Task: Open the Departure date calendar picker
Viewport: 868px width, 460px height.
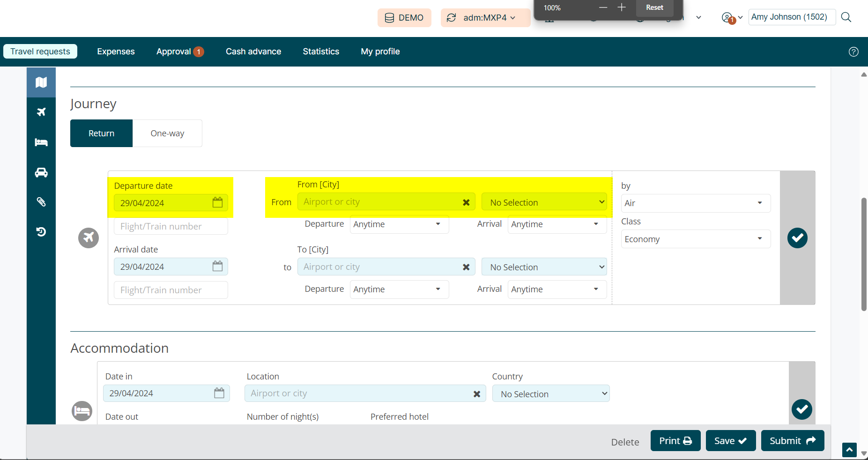Action: [x=217, y=202]
